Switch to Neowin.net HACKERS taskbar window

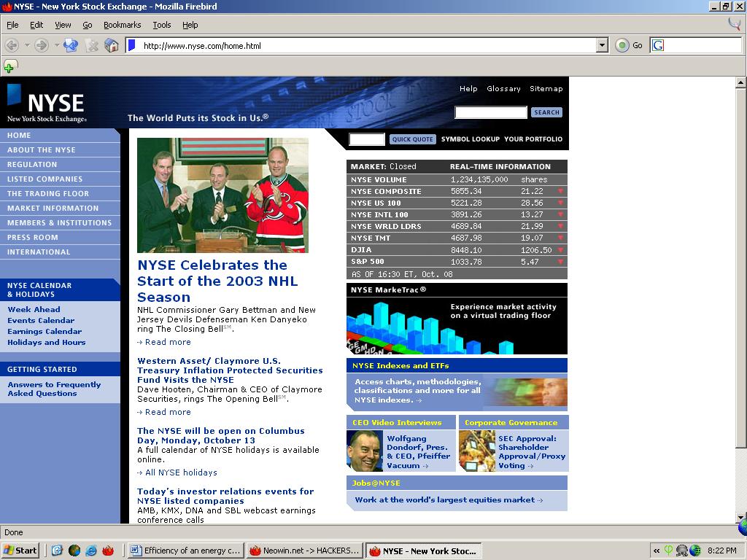click(x=305, y=551)
